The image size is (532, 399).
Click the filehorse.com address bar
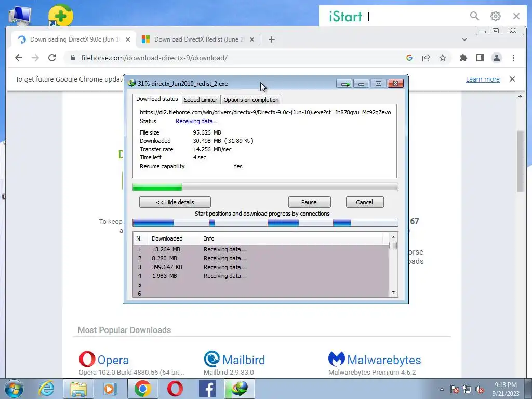tap(234, 58)
